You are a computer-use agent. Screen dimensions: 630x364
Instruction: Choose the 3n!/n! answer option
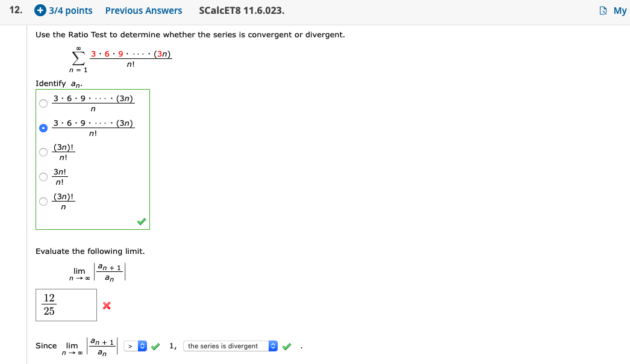click(43, 176)
